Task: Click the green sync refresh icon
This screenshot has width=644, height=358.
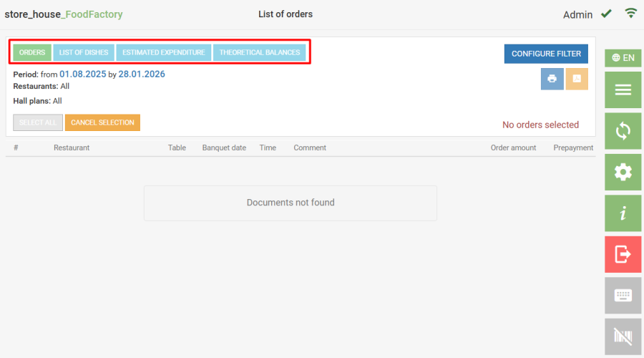Action: click(x=623, y=131)
